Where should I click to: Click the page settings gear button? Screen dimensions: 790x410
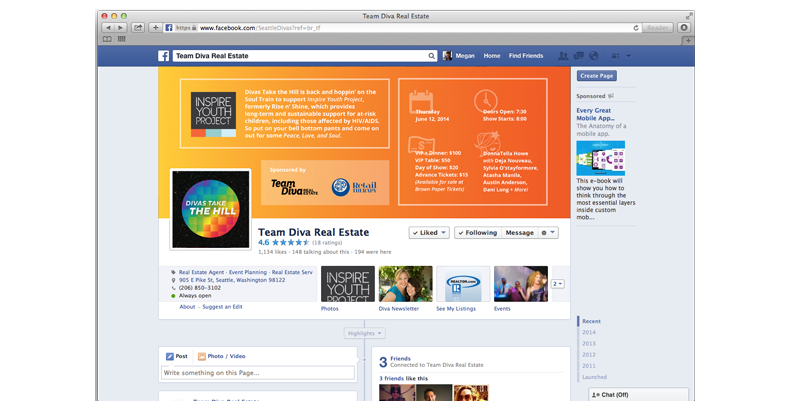pyautogui.click(x=548, y=232)
